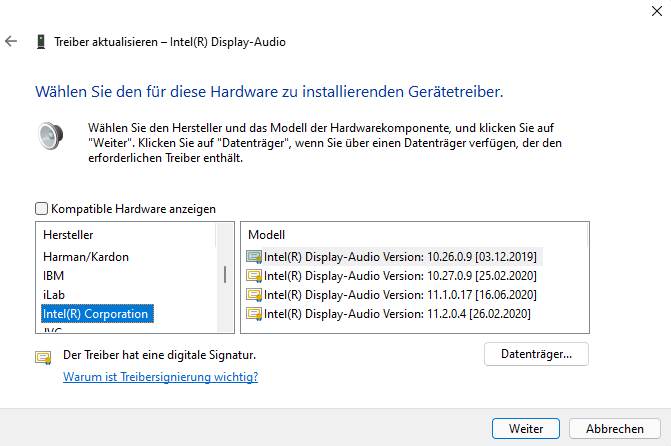Choose Display-Audio Version 10.27.0.9 [25.02.2020]
Screen dimensions: 671x446
pyautogui.click(x=400, y=276)
